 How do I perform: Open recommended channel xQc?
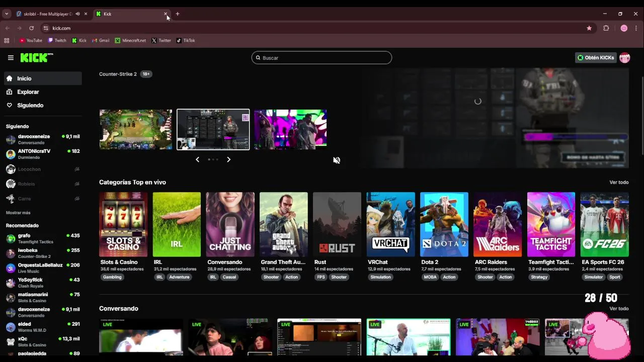tap(43, 342)
